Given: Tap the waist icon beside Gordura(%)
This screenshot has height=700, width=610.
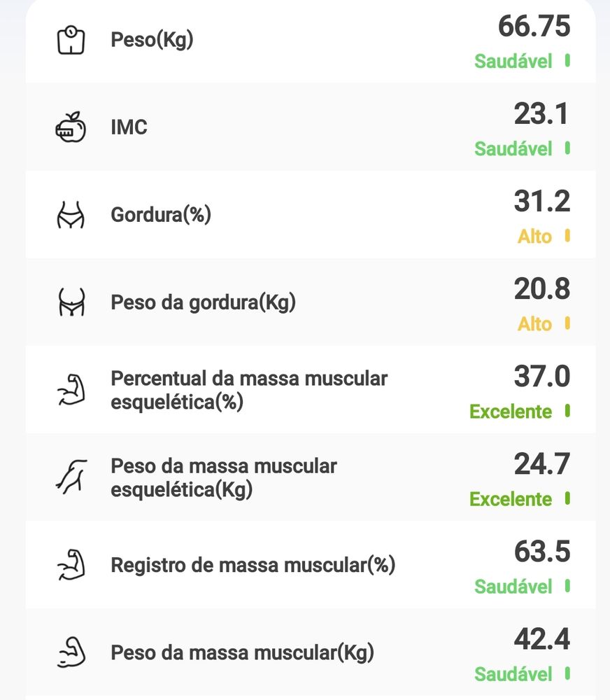Looking at the screenshot, I should [x=70, y=215].
